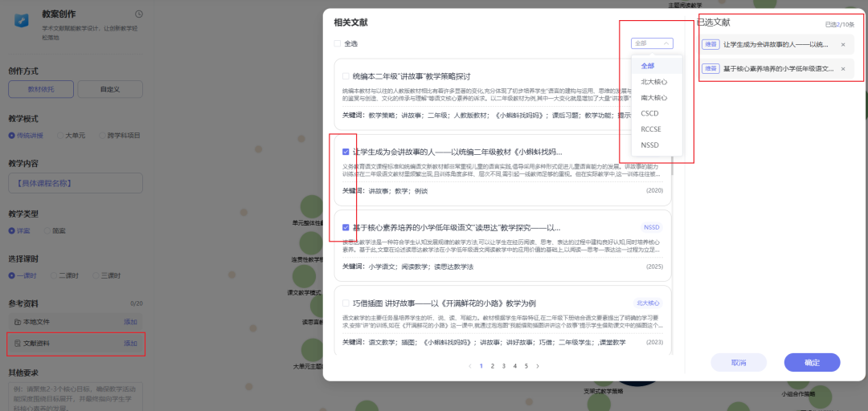Click the NSSD tag on 读思达 article card
Screen dimensions: 868x411
click(652, 227)
